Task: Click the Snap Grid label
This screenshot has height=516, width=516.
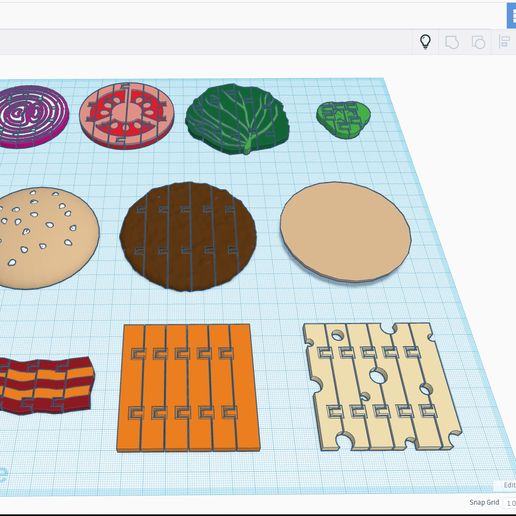Action: [x=484, y=502]
